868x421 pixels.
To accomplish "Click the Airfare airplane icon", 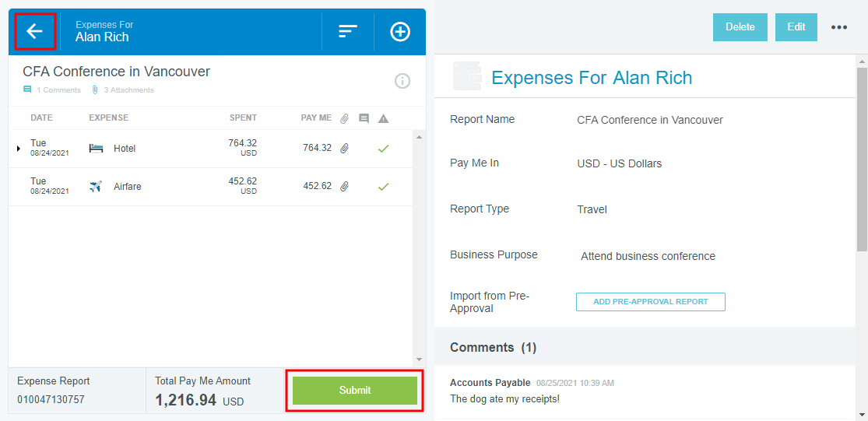I will coord(96,187).
